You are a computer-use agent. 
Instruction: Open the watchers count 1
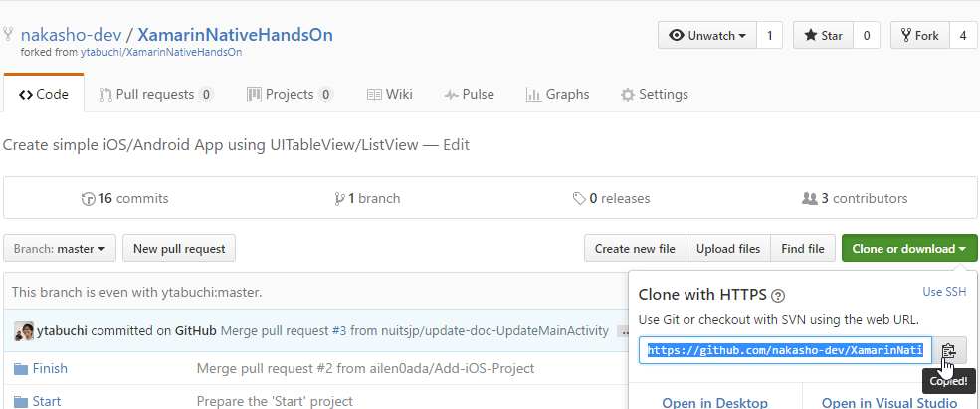point(769,36)
